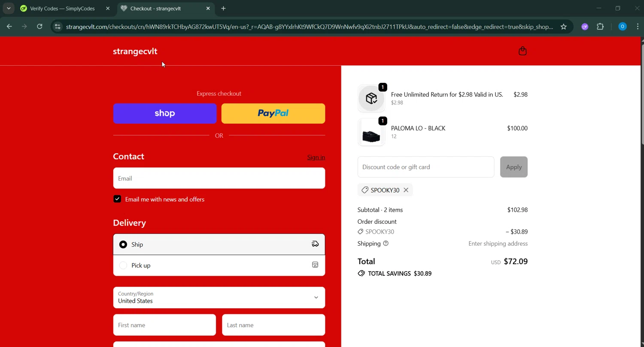Focus the Email input field
644x347 pixels.
pyautogui.click(x=219, y=178)
